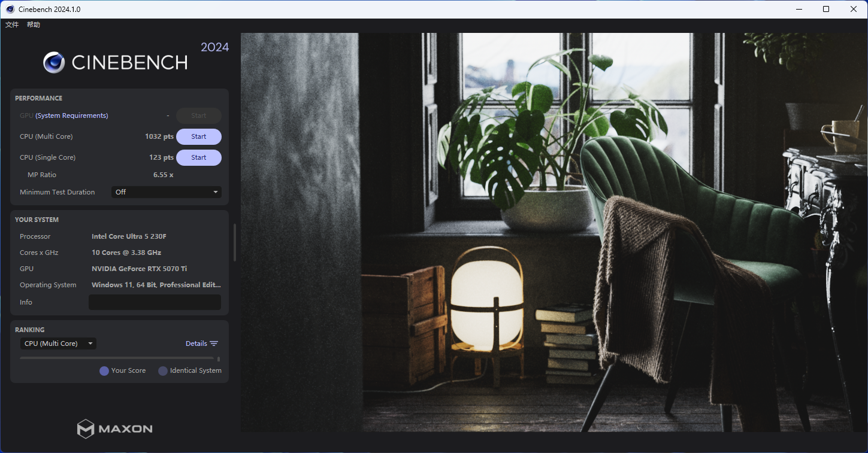The image size is (868, 453).
Task: Click the PERFORMANCE section header
Action: [x=38, y=98]
